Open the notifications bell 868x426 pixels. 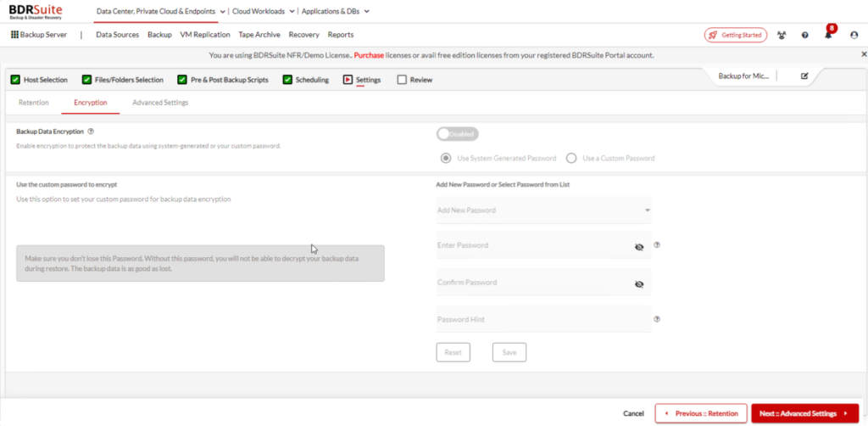pos(828,35)
